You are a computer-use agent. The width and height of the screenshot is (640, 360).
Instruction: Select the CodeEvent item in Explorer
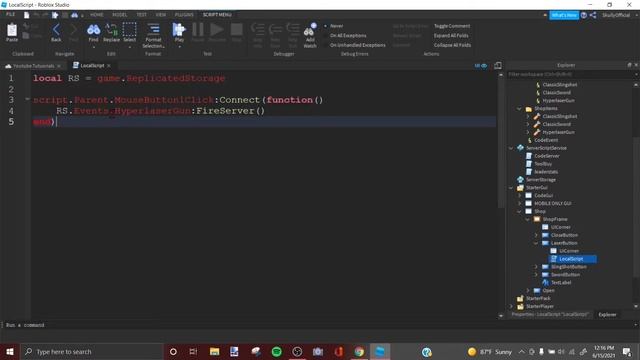tap(546, 140)
